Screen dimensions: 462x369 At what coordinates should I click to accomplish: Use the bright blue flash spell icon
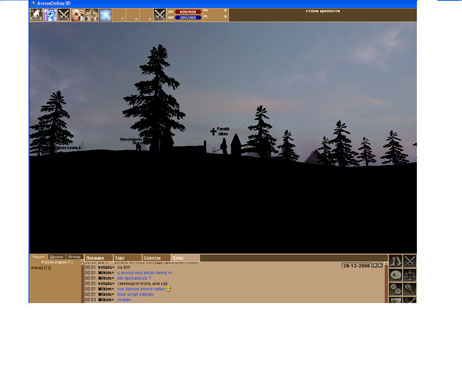[x=105, y=15]
